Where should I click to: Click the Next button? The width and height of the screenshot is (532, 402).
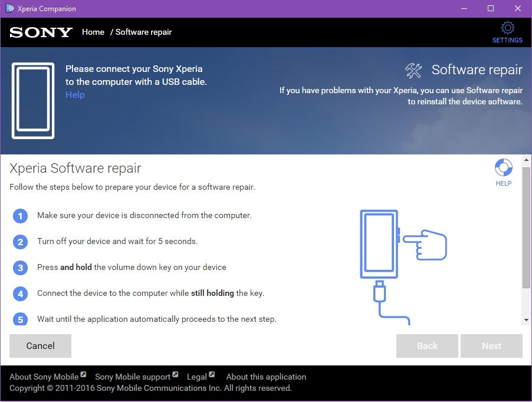click(491, 346)
